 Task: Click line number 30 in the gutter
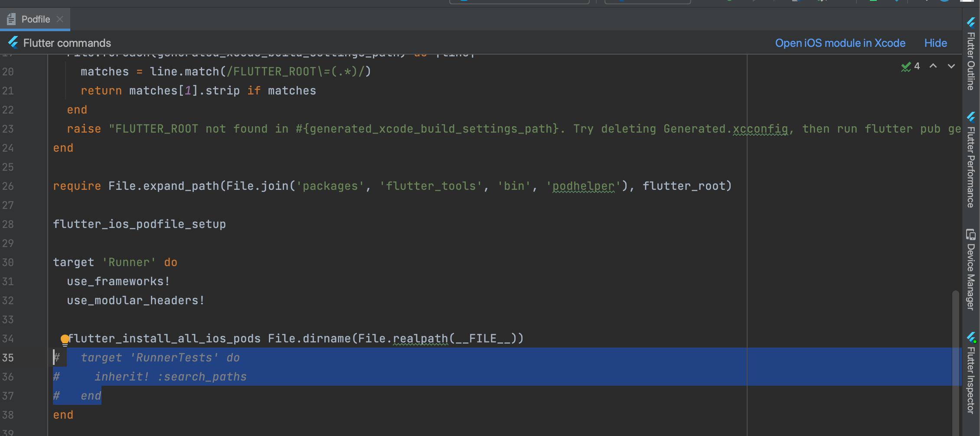click(8, 263)
